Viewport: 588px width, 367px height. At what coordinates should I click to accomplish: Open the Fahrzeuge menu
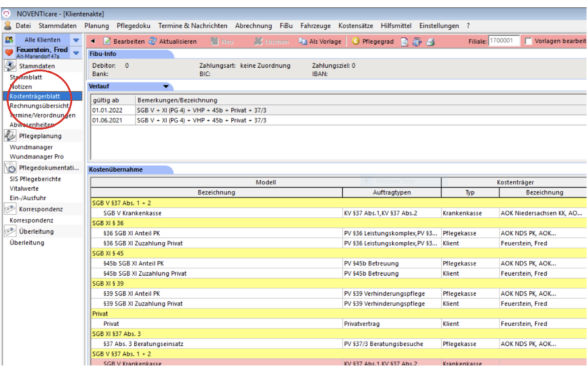(315, 26)
